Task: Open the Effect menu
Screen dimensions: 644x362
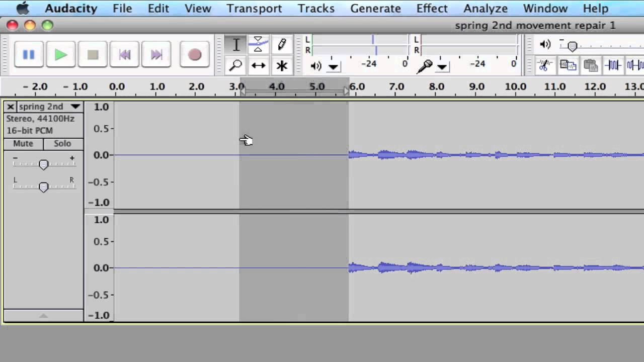Action: click(432, 9)
